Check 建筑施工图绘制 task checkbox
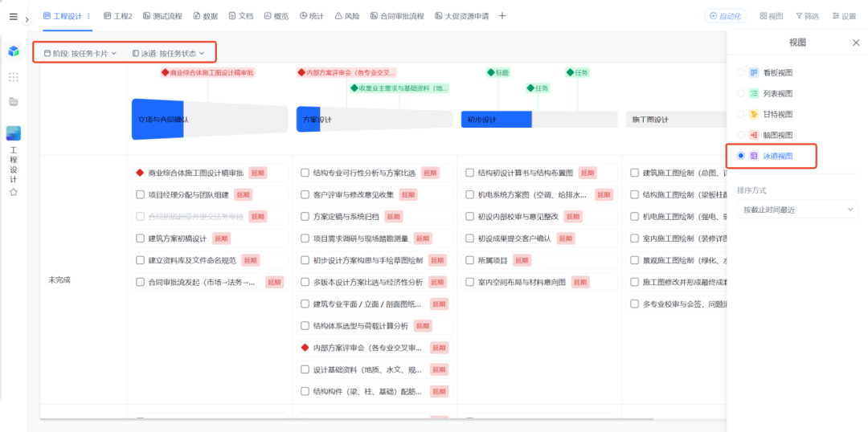 [x=634, y=173]
